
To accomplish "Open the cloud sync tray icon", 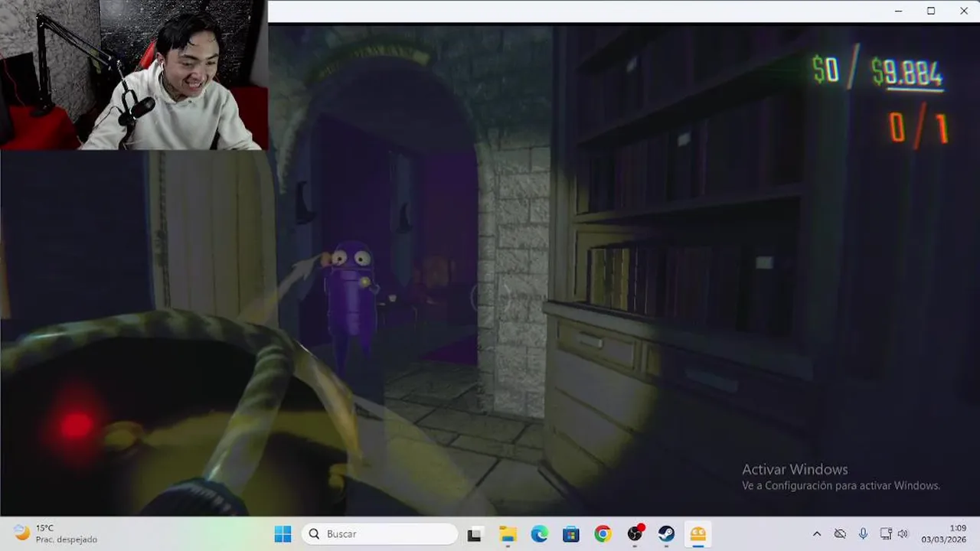I will 840,534.
